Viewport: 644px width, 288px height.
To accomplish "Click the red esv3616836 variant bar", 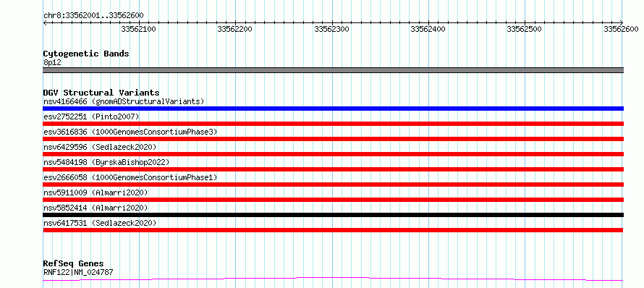I will point(333,139).
